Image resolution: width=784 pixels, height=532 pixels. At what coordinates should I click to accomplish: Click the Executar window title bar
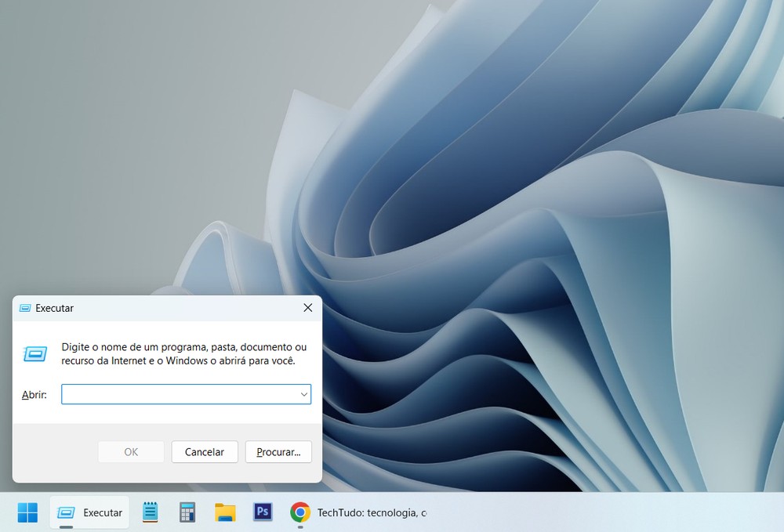(157, 308)
